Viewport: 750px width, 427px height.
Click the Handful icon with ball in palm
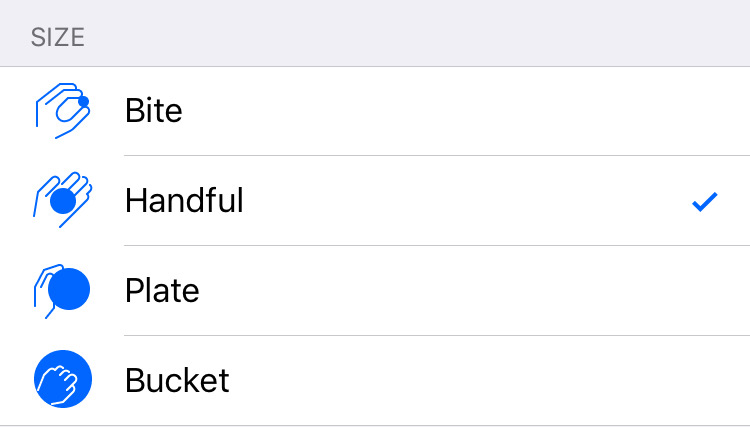pos(63,200)
